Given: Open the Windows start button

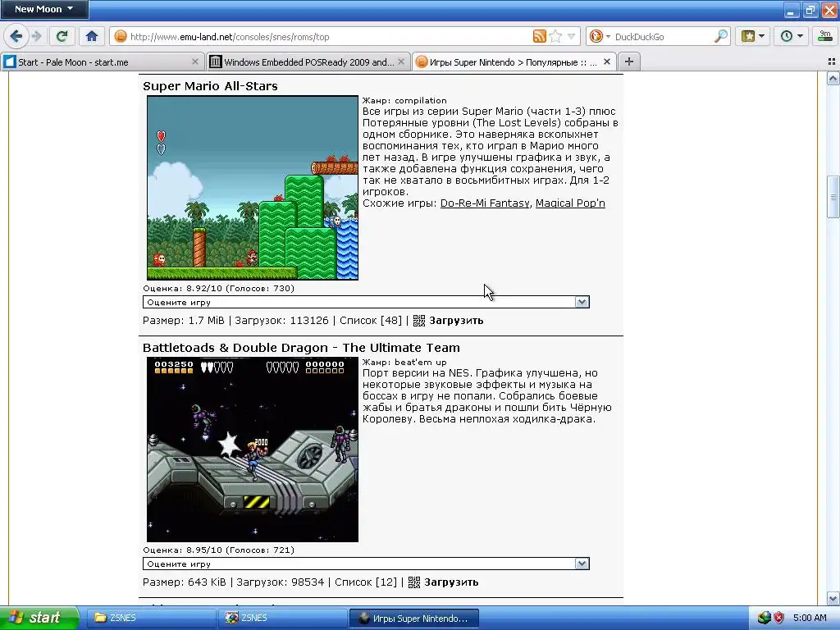Looking at the screenshot, I should tap(39, 618).
